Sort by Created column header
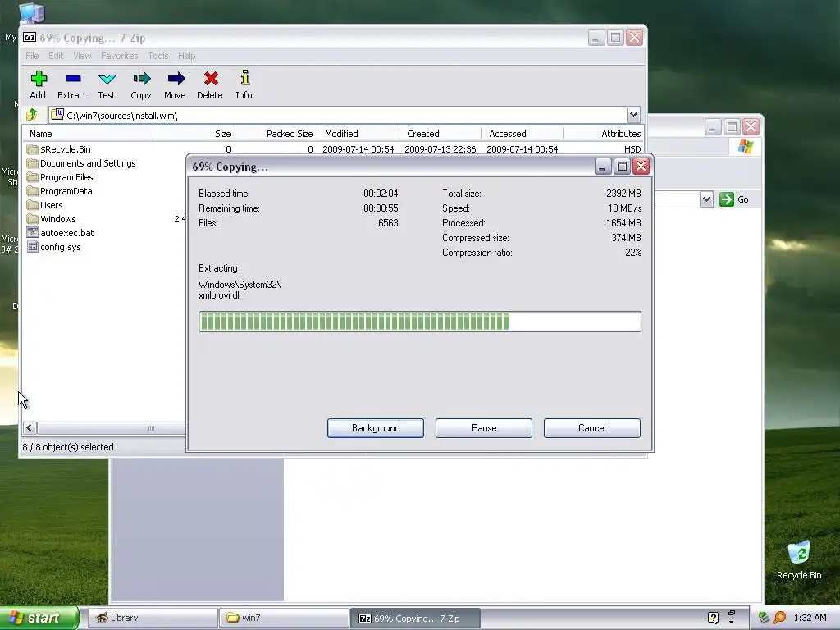 (440, 134)
